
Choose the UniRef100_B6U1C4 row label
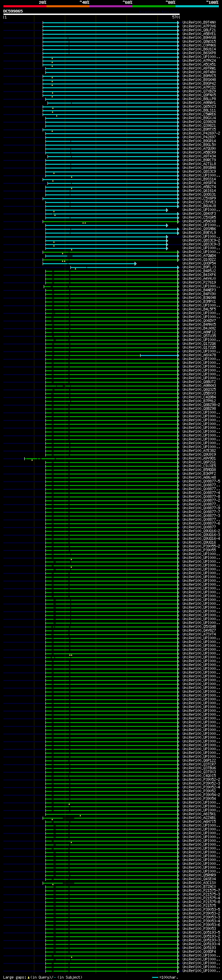(x=199, y=49)
